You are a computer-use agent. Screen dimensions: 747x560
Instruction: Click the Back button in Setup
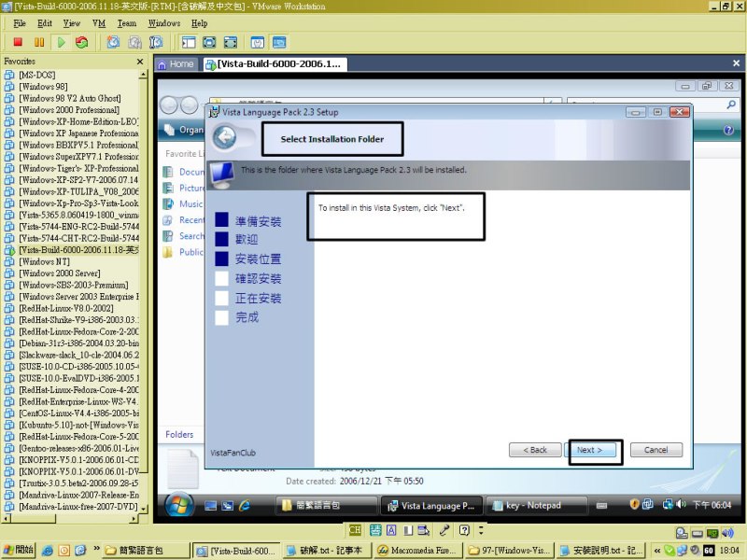point(535,450)
